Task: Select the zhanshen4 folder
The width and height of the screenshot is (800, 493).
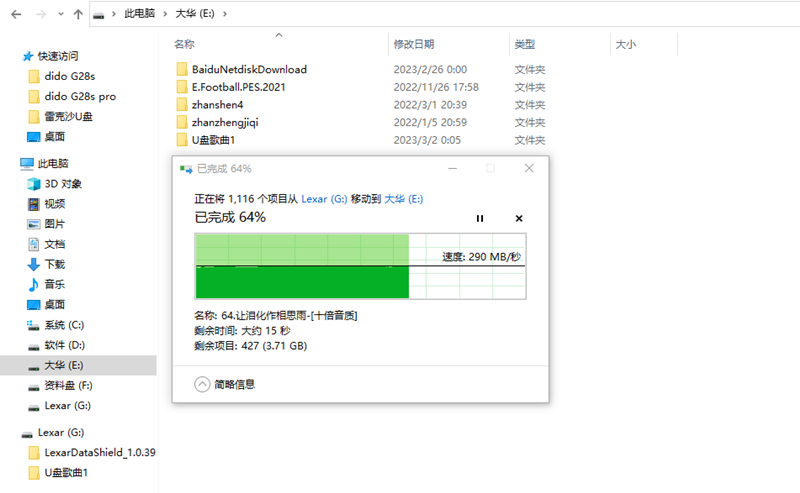Action: tap(217, 105)
